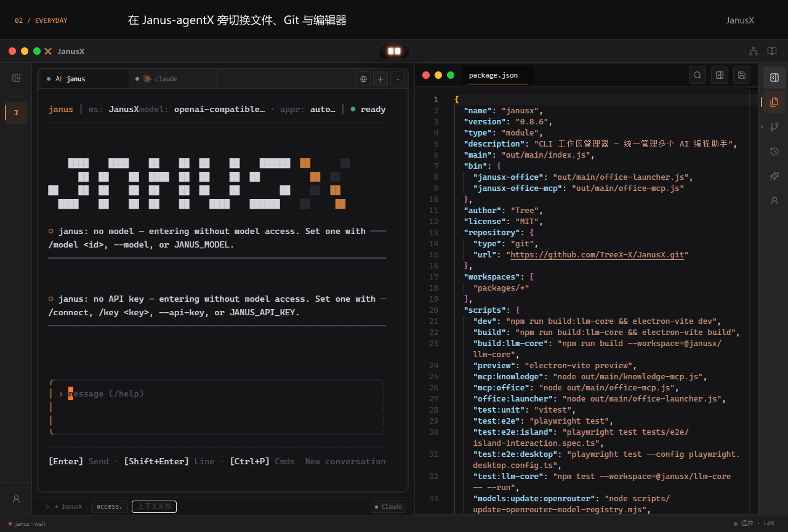Image resolution: width=788 pixels, height=532 pixels.
Task: Save package.json with the disk icon
Action: 742,75
